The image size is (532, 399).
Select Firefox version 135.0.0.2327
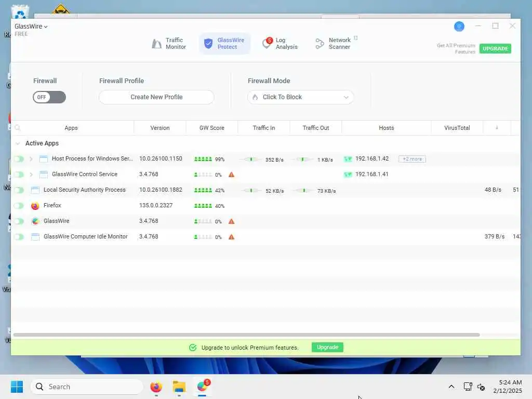pos(156,205)
